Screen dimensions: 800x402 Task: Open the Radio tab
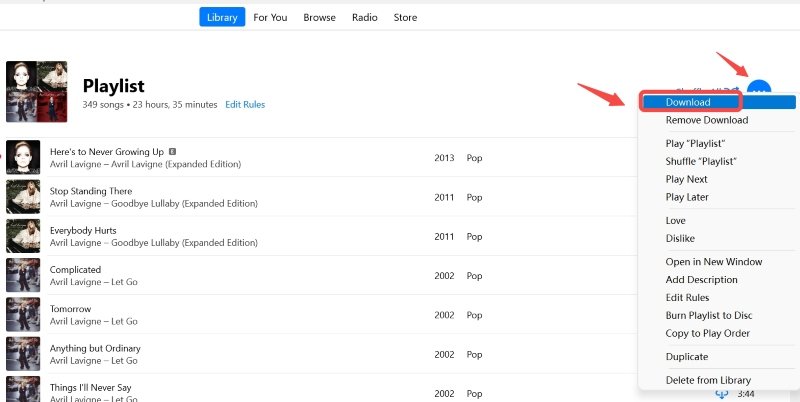tap(364, 17)
